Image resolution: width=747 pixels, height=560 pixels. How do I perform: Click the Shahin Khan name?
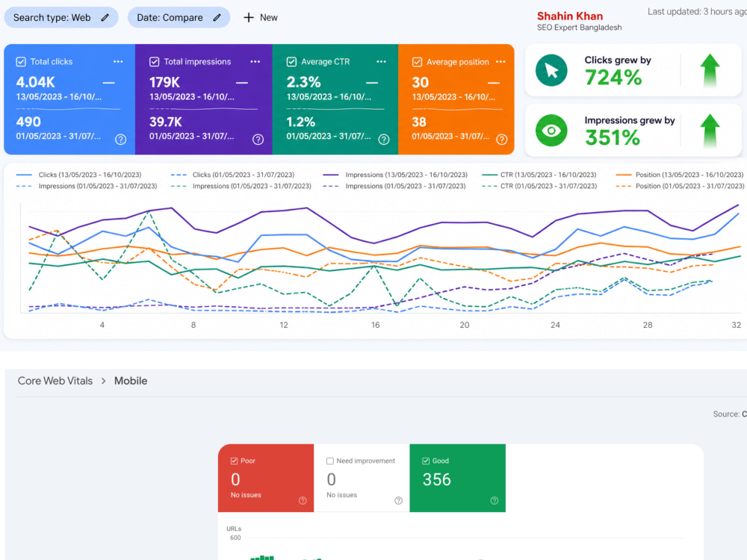570,16
